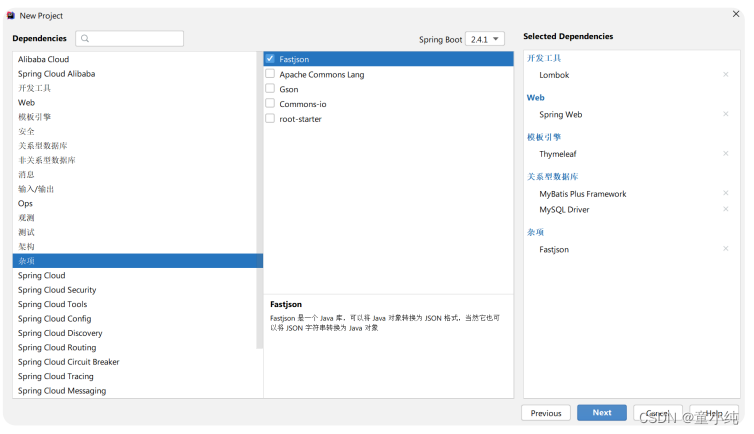This screenshot has height=434, width=754.
Task: Remove Lombok from selected dependencies
Action: pyautogui.click(x=726, y=75)
